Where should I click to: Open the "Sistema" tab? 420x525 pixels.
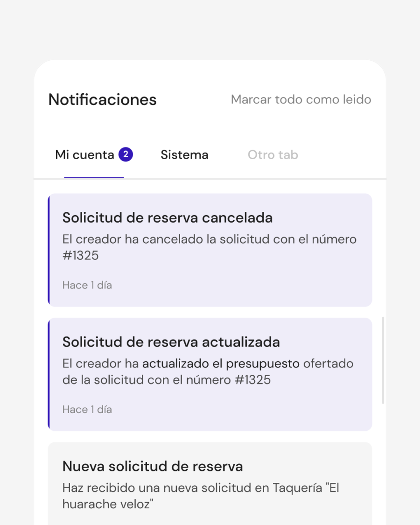pos(184,155)
